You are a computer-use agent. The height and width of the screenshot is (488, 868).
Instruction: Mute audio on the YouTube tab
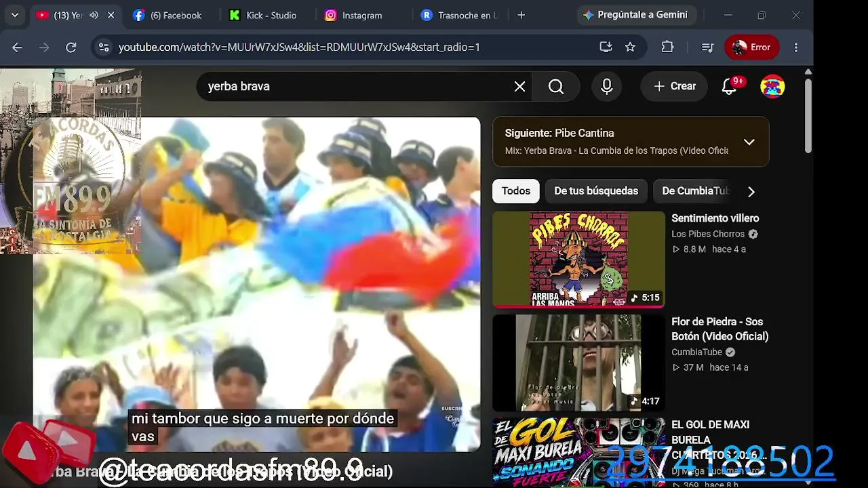click(94, 15)
